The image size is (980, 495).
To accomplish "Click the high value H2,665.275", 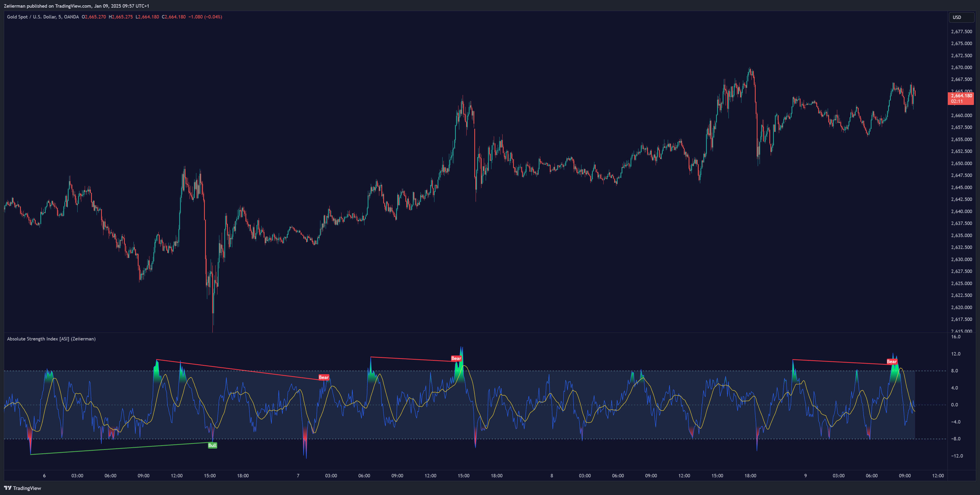I will coord(121,17).
